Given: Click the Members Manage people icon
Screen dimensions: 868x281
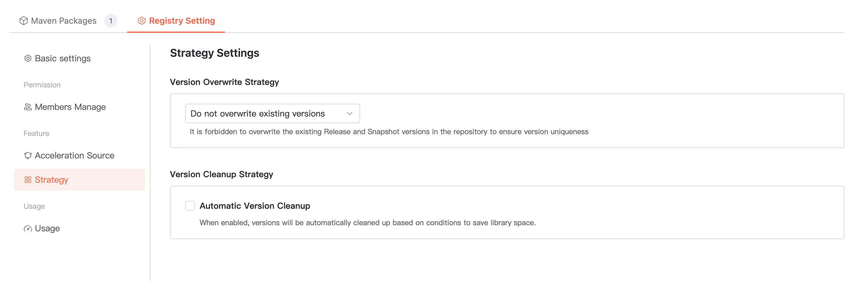Looking at the screenshot, I should click(x=28, y=107).
